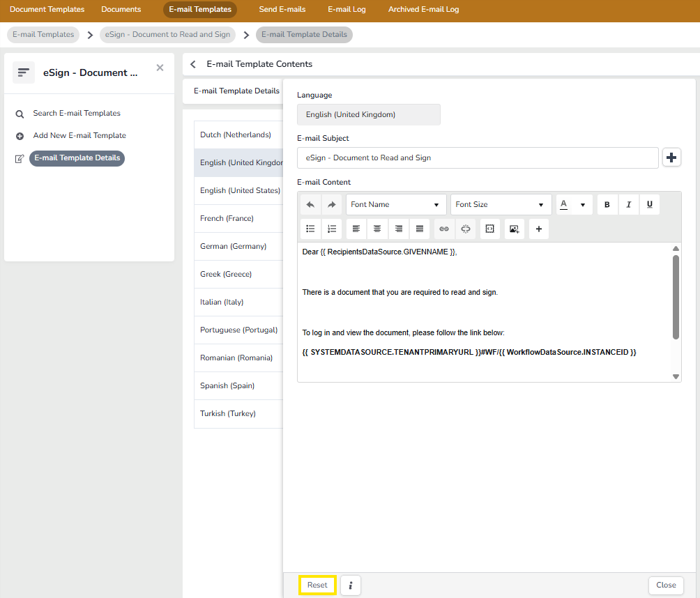Click the back chevron beside E-mail Template Contents

(x=193, y=64)
